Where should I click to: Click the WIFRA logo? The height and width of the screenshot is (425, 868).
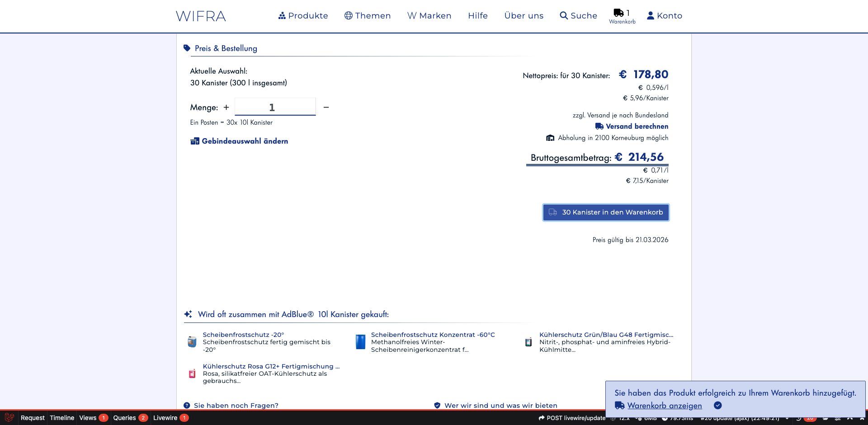click(x=201, y=16)
